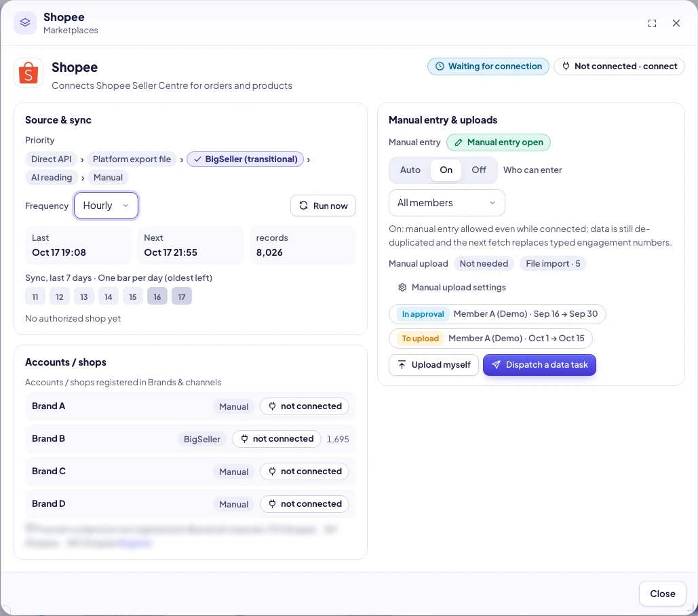Viewport: 698px width, 616px height.
Task: Click the Manual tag in Brand C row
Action: [234, 471]
